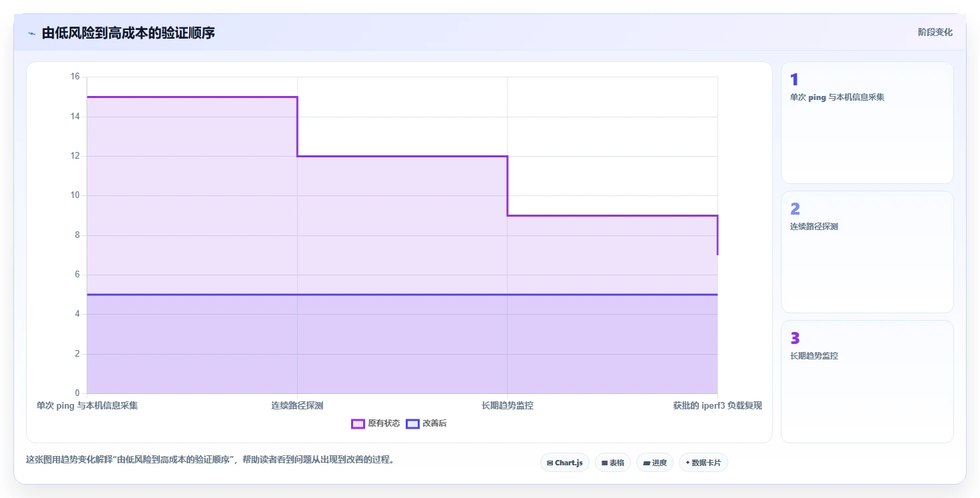Image resolution: width=980 pixels, height=498 pixels.
Task: Click the chart title 由低风险到高成本的验证顺序
Action: tap(128, 33)
